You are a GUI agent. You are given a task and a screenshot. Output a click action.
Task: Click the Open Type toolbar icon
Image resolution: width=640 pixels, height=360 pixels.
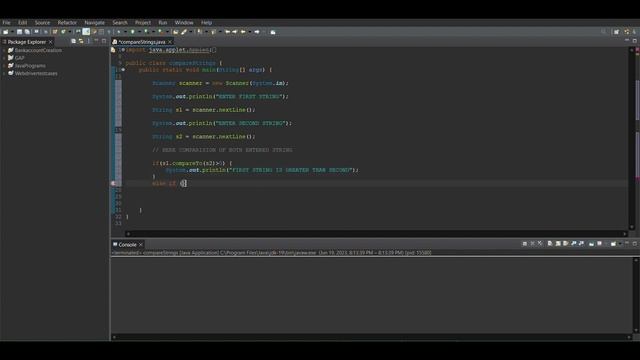[x=175, y=32]
